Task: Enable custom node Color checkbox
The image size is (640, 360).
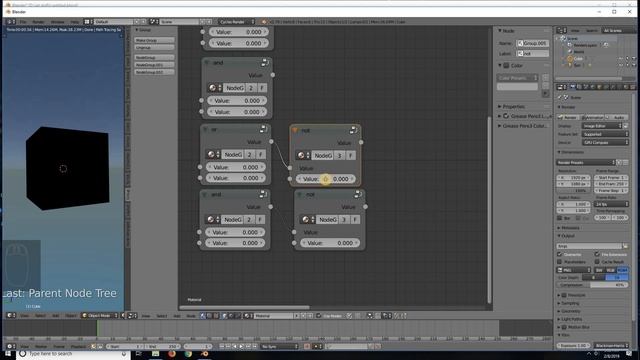Action: [x=506, y=65]
